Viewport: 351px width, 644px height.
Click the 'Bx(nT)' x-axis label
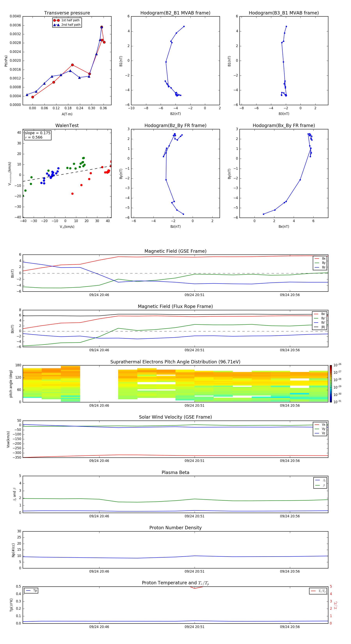[x=284, y=227]
